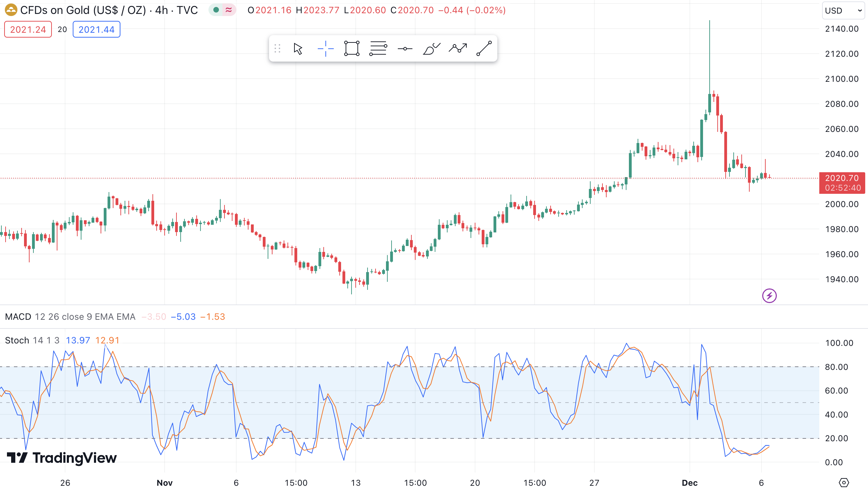Click the Stoch value 13.97
Image resolution: width=868 pixels, height=492 pixels.
tap(78, 340)
